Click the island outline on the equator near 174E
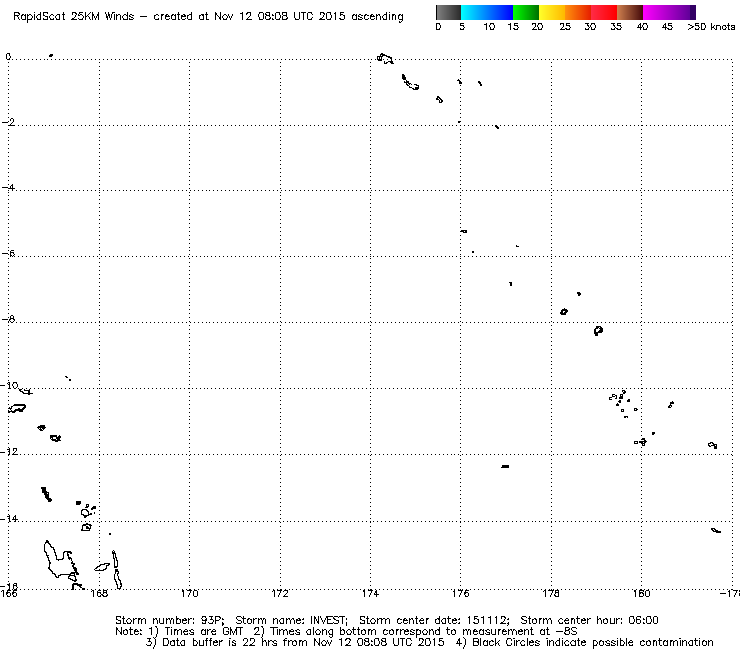The height and width of the screenshot is (650, 740). pyautogui.click(x=385, y=59)
